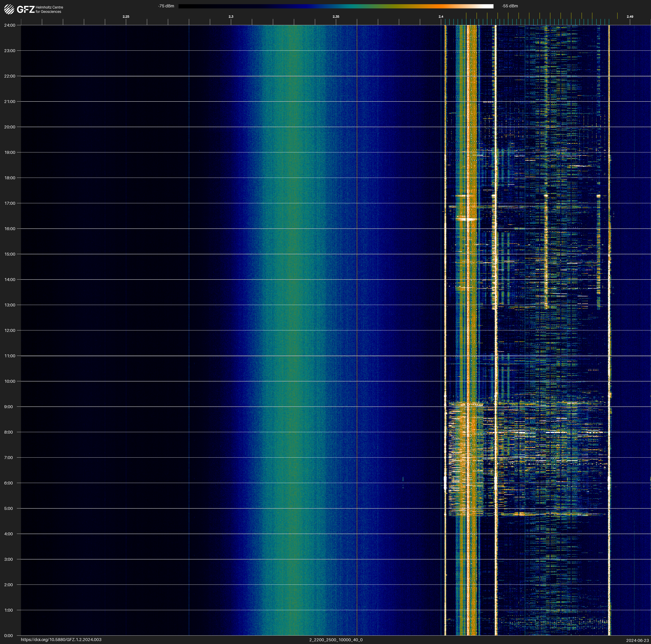
Task: Click the Helmholtz Centre for Geosciences text
Action: click(49, 9)
